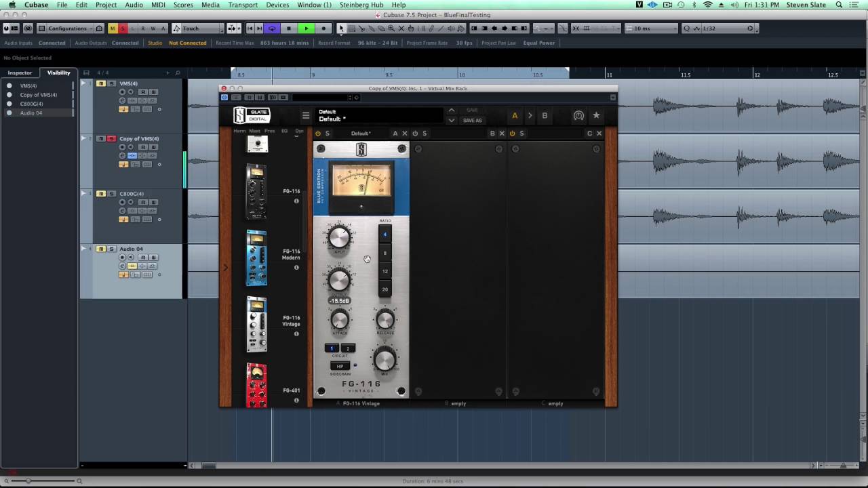Select Audio 04 in the Visibility list
The image size is (868, 488).
click(31, 113)
